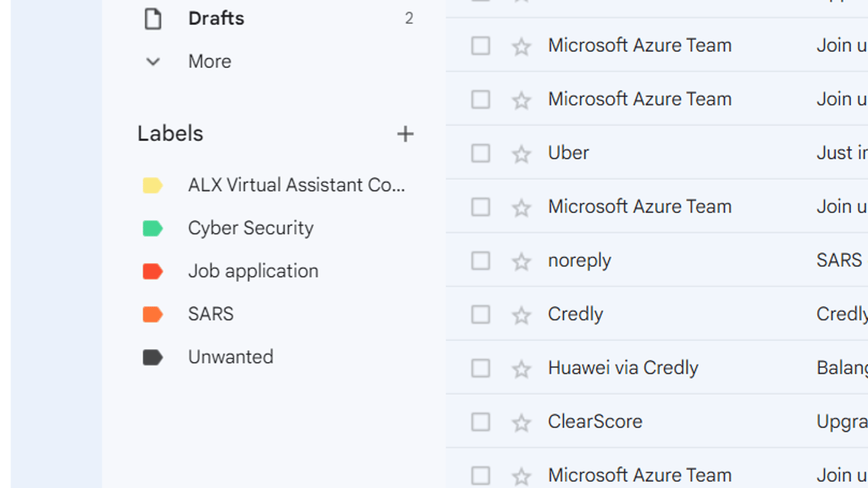Open the email from noreply
Screen dimensions: 868x488
(580, 261)
